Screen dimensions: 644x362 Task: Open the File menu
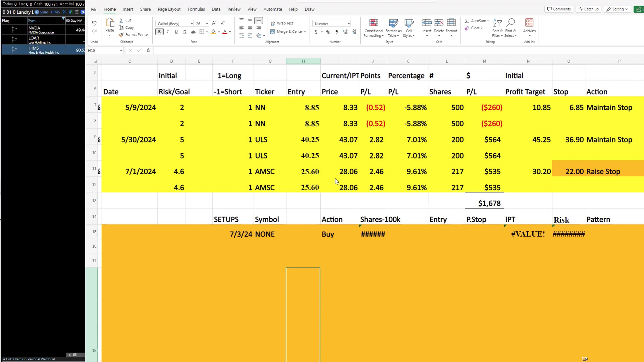coord(94,9)
